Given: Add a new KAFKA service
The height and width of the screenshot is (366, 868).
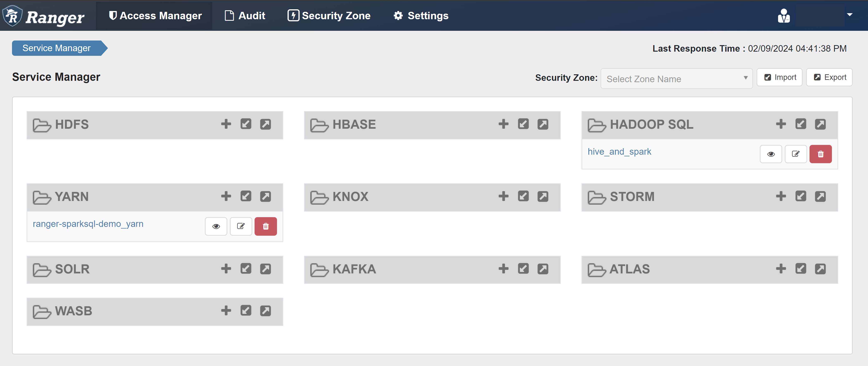Looking at the screenshot, I should 503,269.
